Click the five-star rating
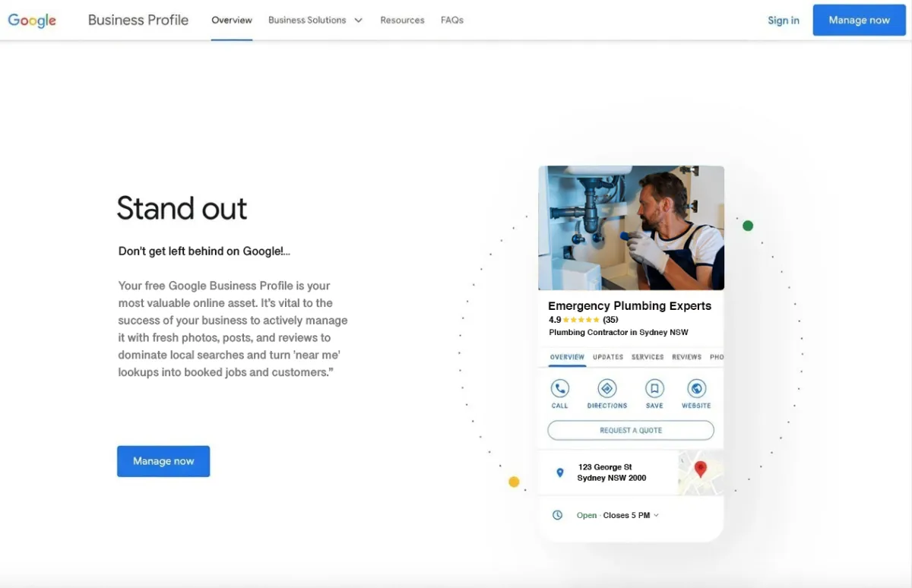Viewport: 912px width, 588px height. 581,320
